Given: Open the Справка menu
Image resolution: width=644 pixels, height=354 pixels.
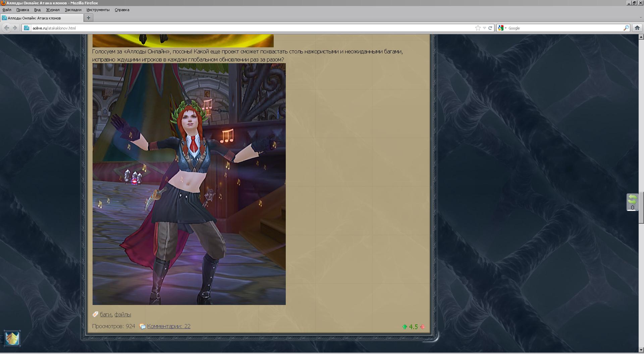Looking at the screenshot, I should pyautogui.click(x=122, y=10).
